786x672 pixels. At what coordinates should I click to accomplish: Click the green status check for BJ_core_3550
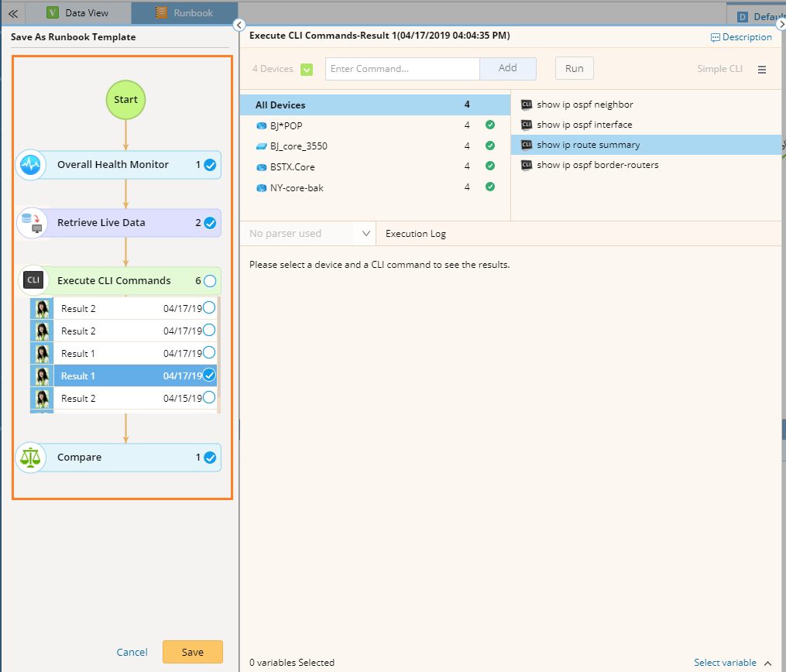click(x=490, y=146)
